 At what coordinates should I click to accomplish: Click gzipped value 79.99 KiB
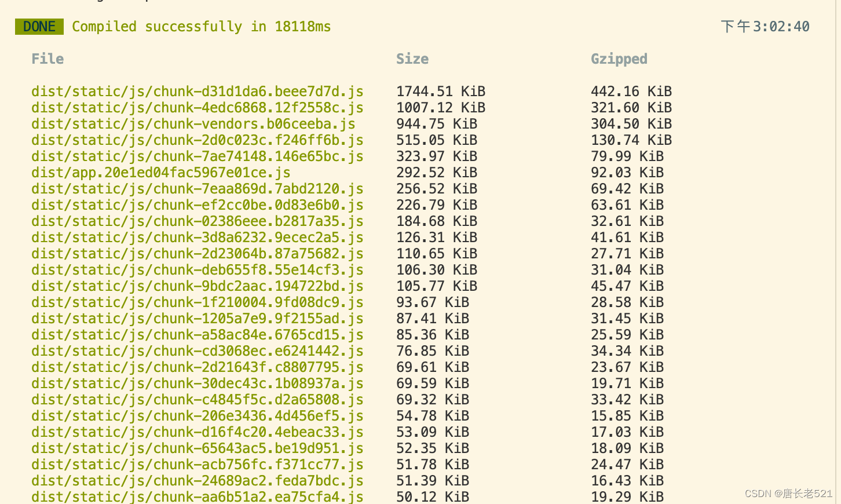point(627,156)
